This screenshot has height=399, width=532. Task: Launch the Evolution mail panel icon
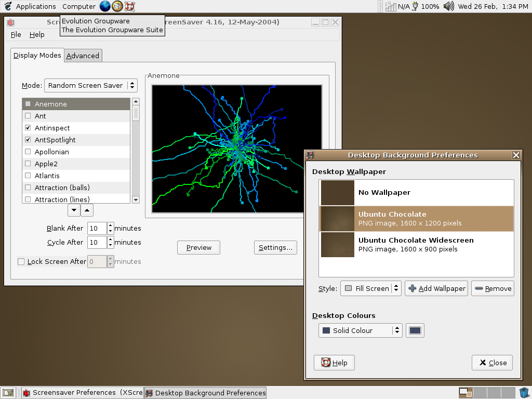(x=117, y=6)
